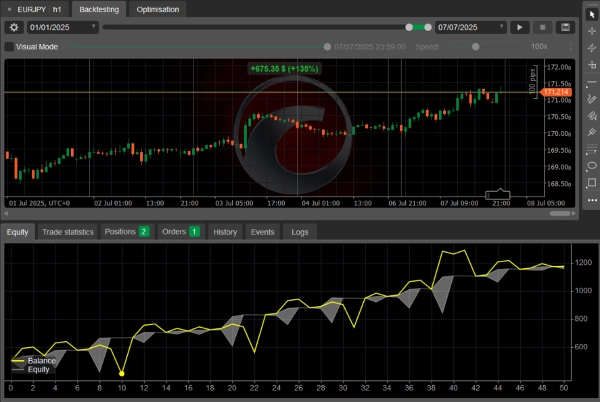Open the Events tab
The width and height of the screenshot is (600, 402).
tap(262, 232)
